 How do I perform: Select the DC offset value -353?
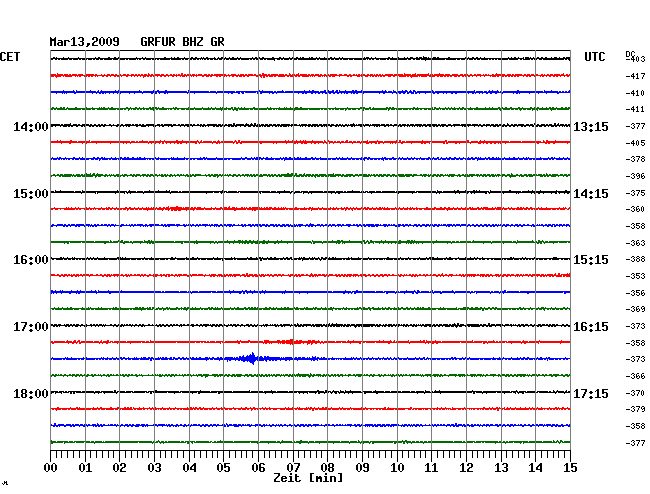coord(635,276)
